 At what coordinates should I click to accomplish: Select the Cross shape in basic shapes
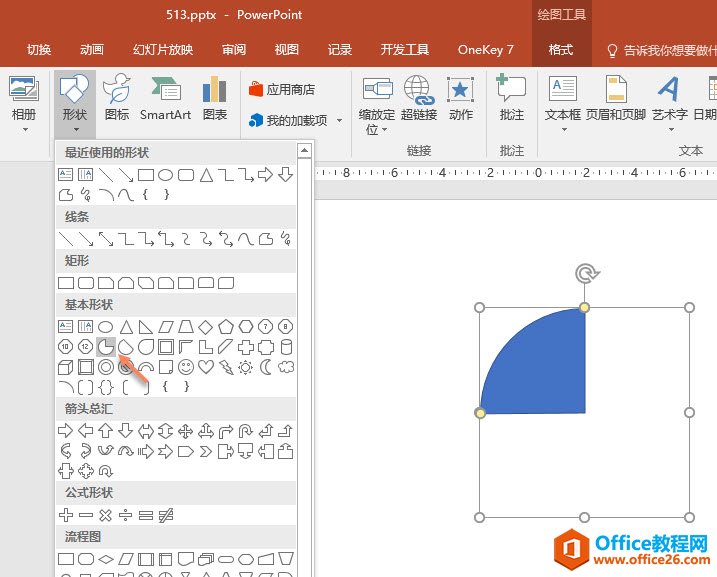pyautogui.click(x=246, y=347)
